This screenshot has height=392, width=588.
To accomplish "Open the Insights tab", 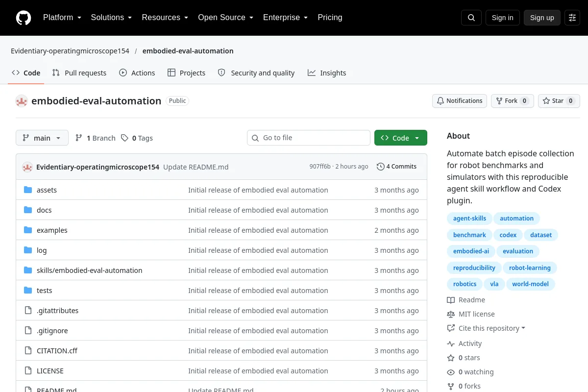I will [x=327, y=73].
